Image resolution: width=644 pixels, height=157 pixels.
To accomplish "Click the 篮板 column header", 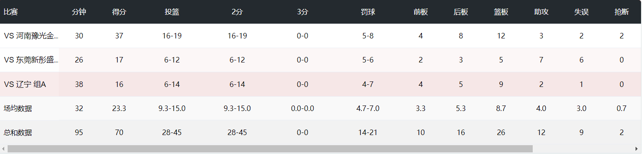I will tap(501, 12).
